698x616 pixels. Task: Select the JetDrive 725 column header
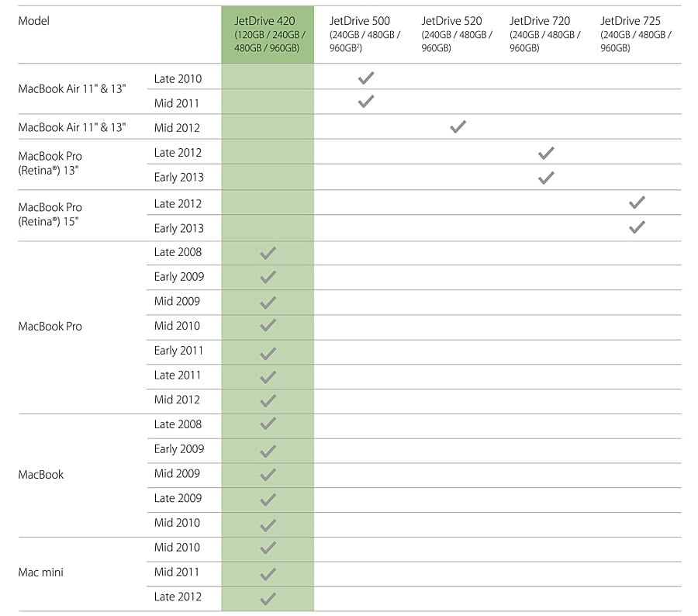(x=631, y=21)
